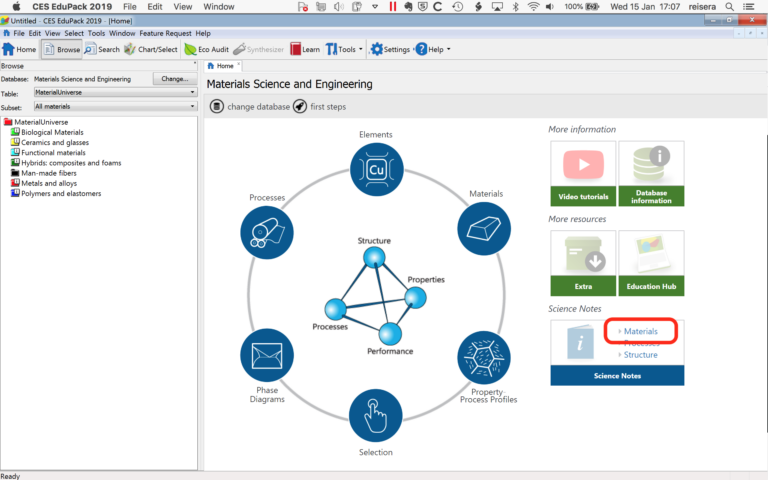Open the Elements Cu circle icon
The width and height of the screenshot is (768, 480).
[x=377, y=170]
